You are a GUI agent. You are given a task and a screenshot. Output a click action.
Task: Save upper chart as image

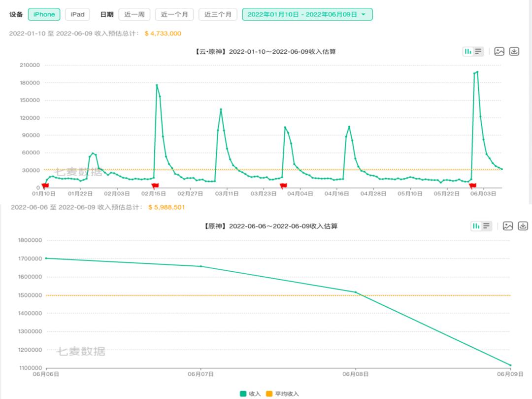499,52
